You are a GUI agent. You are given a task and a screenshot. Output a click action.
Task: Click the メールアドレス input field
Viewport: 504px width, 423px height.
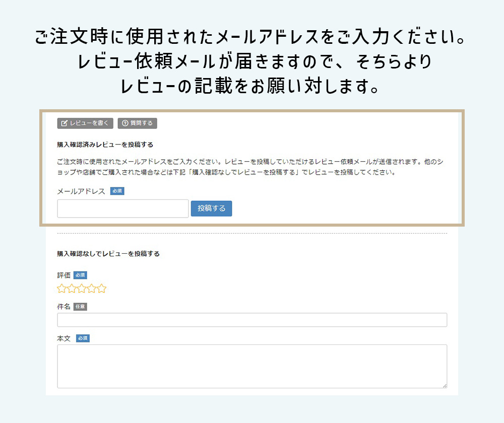coord(122,208)
